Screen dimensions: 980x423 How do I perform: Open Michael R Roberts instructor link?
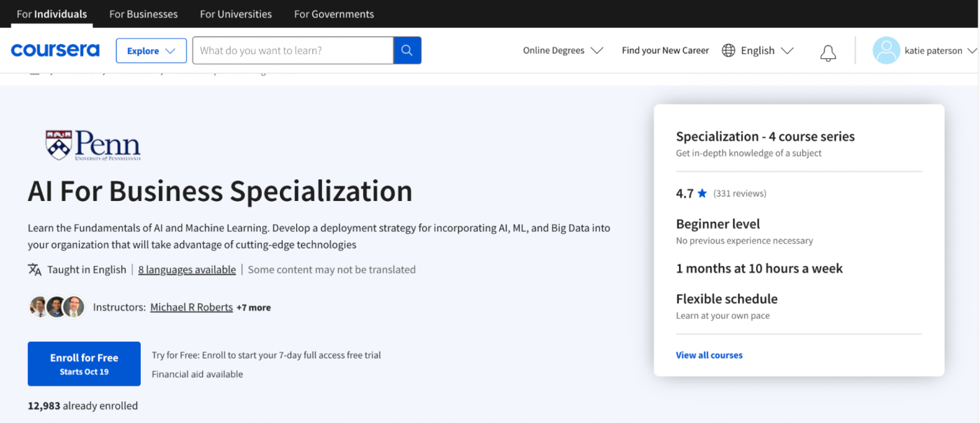(x=192, y=307)
